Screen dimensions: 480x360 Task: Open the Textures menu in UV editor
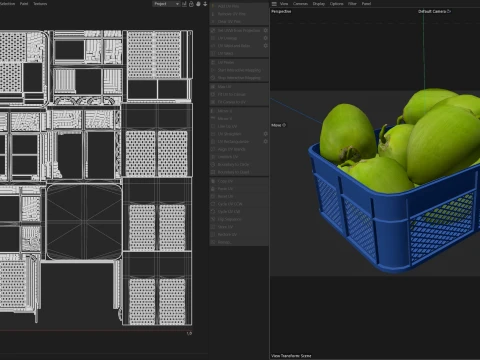click(40, 4)
